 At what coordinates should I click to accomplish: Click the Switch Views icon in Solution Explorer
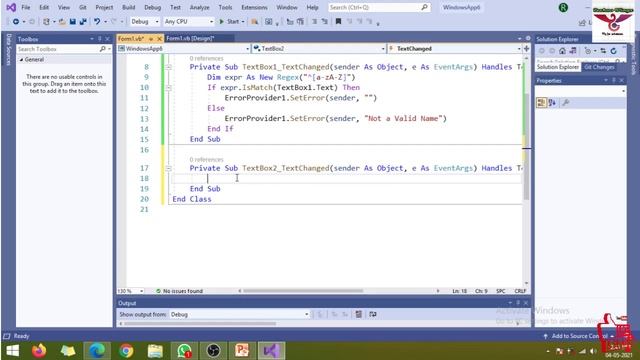pyautogui.click(x=573, y=51)
